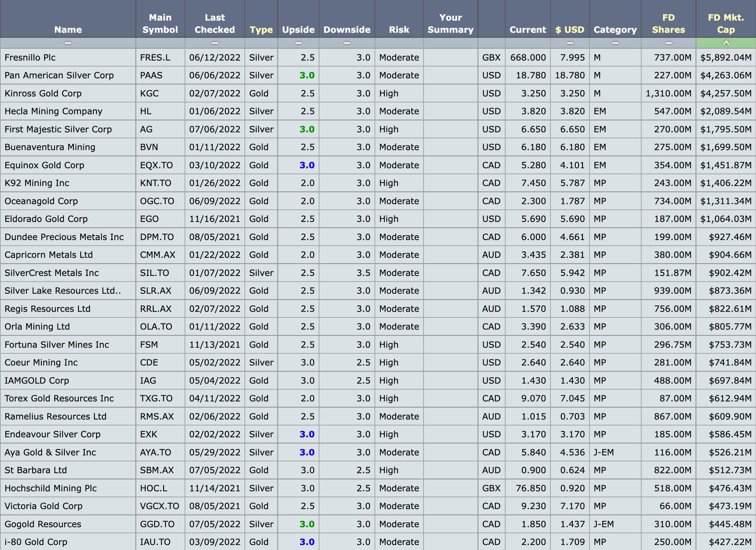This screenshot has height=550, width=756.
Task: Click the Risk column header
Action: click(x=399, y=30)
